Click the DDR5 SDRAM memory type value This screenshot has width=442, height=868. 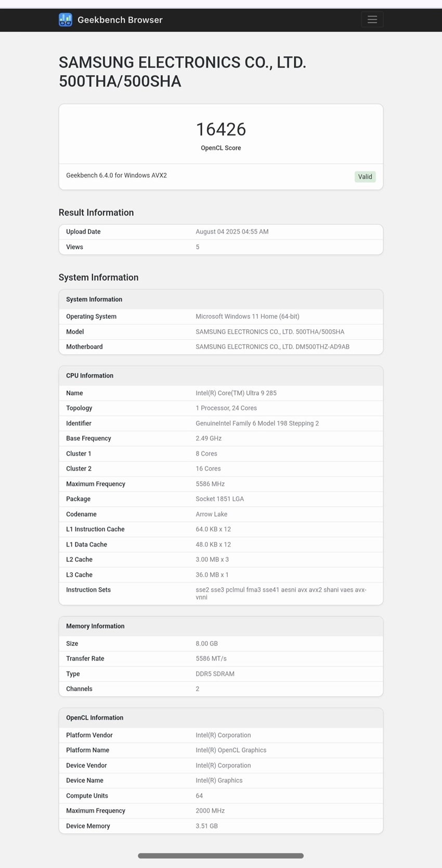(215, 674)
